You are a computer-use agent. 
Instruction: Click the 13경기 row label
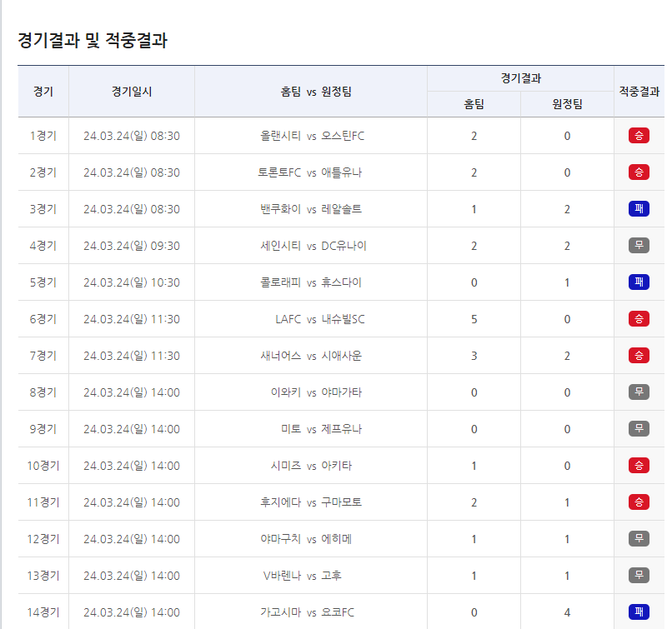(x=43, y=575)
